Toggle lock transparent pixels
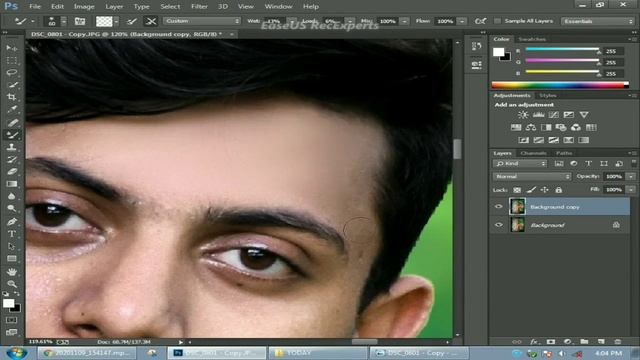The width and height of the screenshot is (640, 360). click(x=517, y=190)
